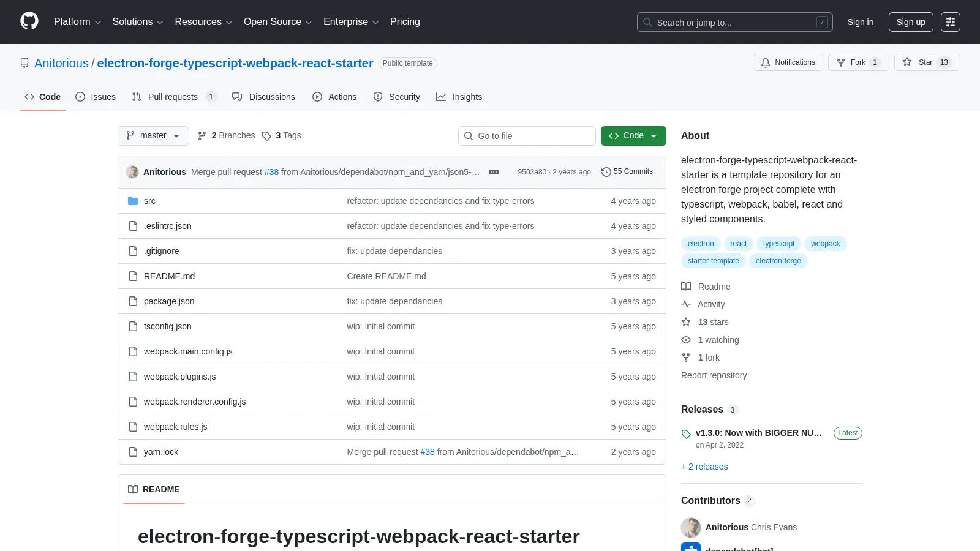
Task: Switch to the Insights tab
Action: [459, 97]
